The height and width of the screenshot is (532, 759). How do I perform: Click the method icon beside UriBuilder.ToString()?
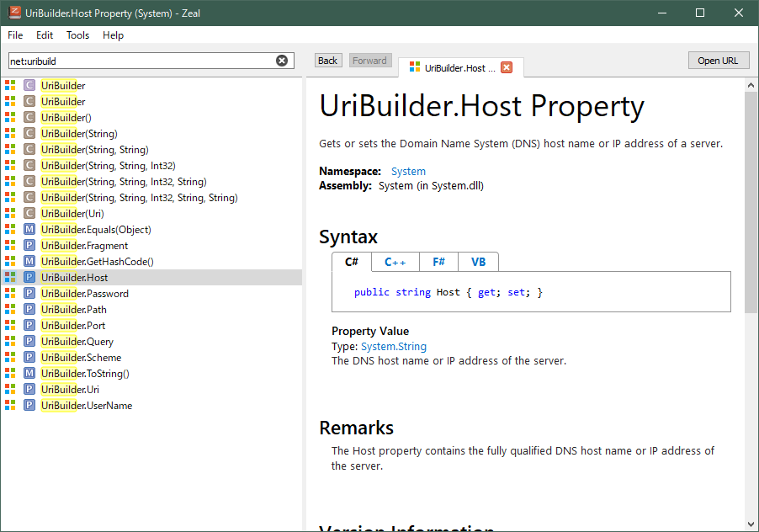(x=29, y=373)
